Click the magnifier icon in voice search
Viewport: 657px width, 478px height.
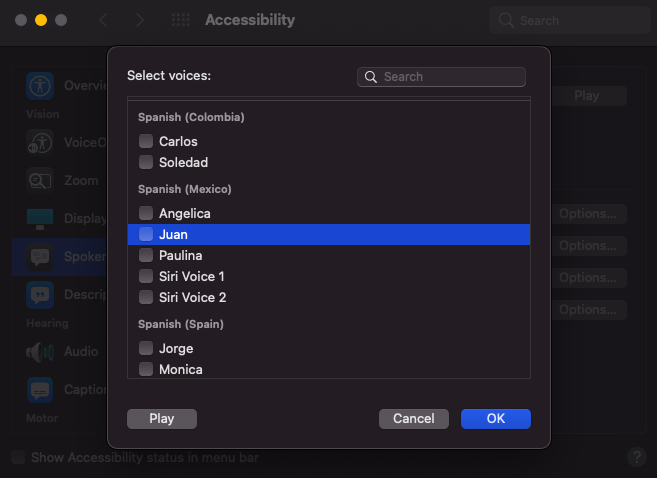(x=371, y=77)
